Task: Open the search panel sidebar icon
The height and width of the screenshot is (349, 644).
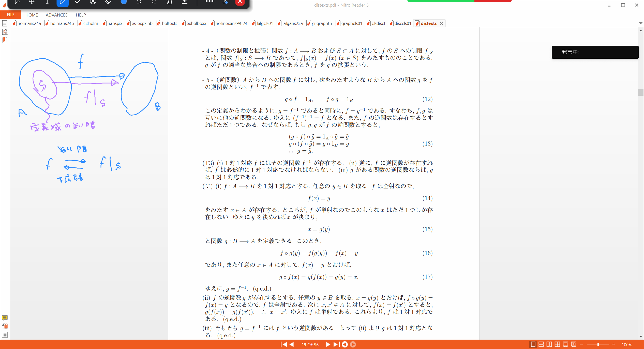Action: [x=5, y=32]
